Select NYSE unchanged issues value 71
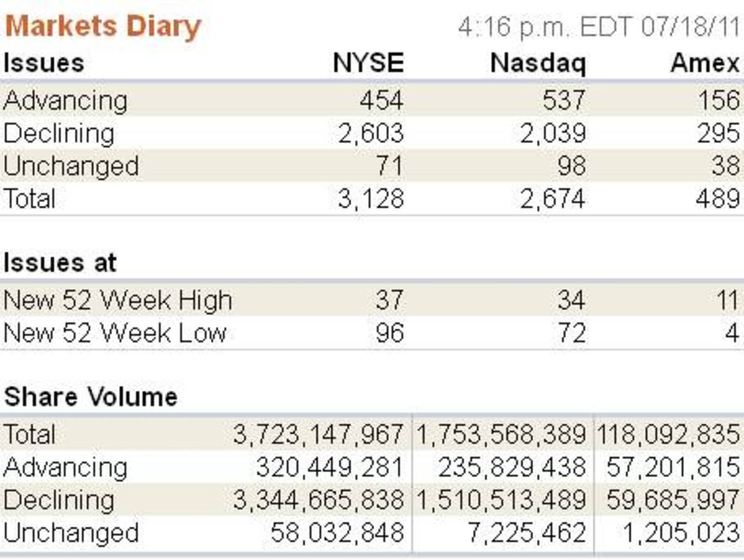This screenshot has width=744, height=560. (x=389, y=166)
